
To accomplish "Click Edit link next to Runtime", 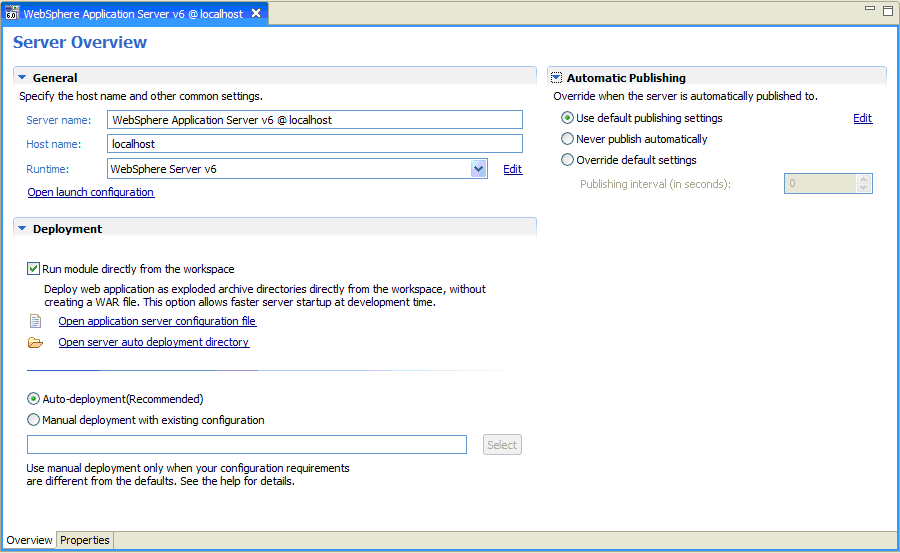I will 513,169.
